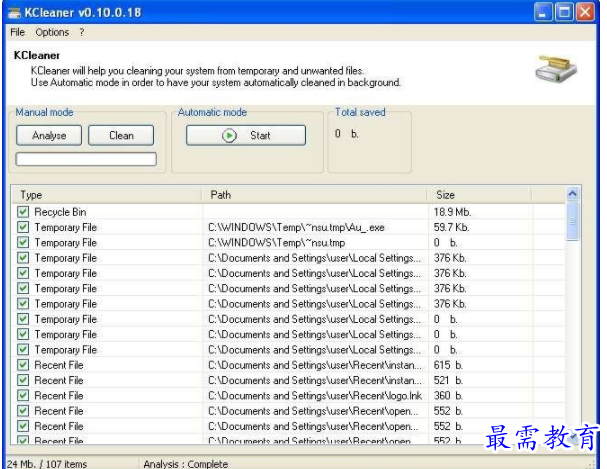607x469 pixels.
Task: Open the Options menu
Action: pyautogui.click(x=52, y=32)
